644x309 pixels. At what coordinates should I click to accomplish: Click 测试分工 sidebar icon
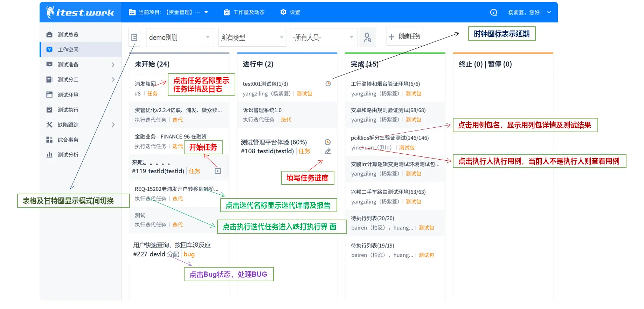coord(49,80)
